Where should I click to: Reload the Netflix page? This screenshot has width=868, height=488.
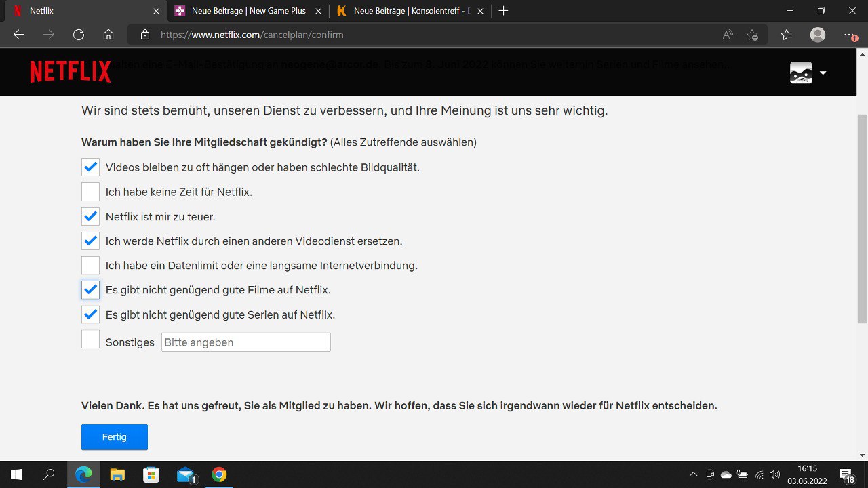(x=79, y=35)
